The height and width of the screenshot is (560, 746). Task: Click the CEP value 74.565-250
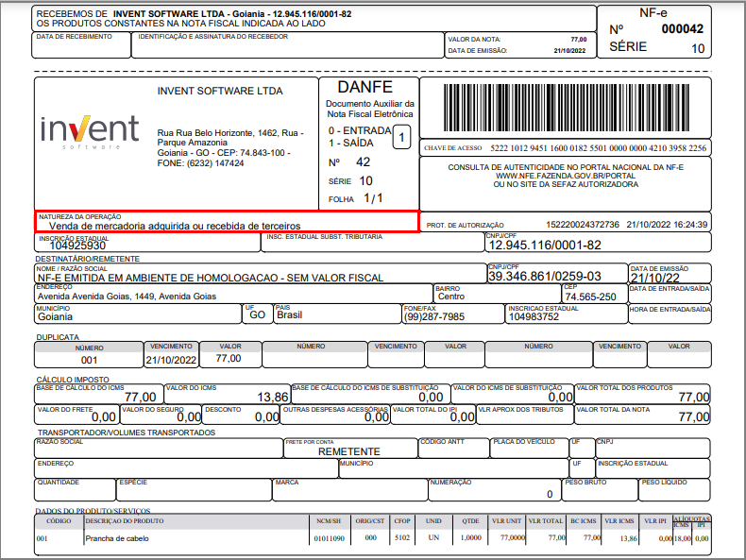(x=590, y=297)
